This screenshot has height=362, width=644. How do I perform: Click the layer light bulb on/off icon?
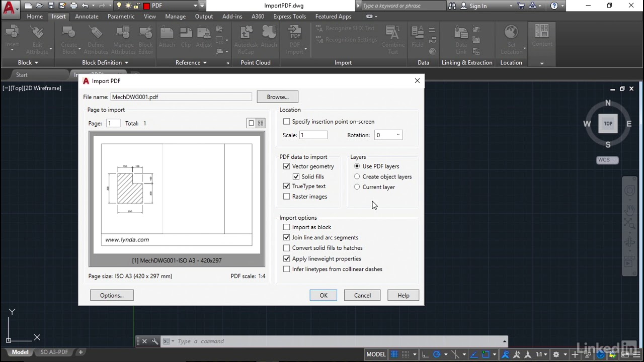coord(119,6)
